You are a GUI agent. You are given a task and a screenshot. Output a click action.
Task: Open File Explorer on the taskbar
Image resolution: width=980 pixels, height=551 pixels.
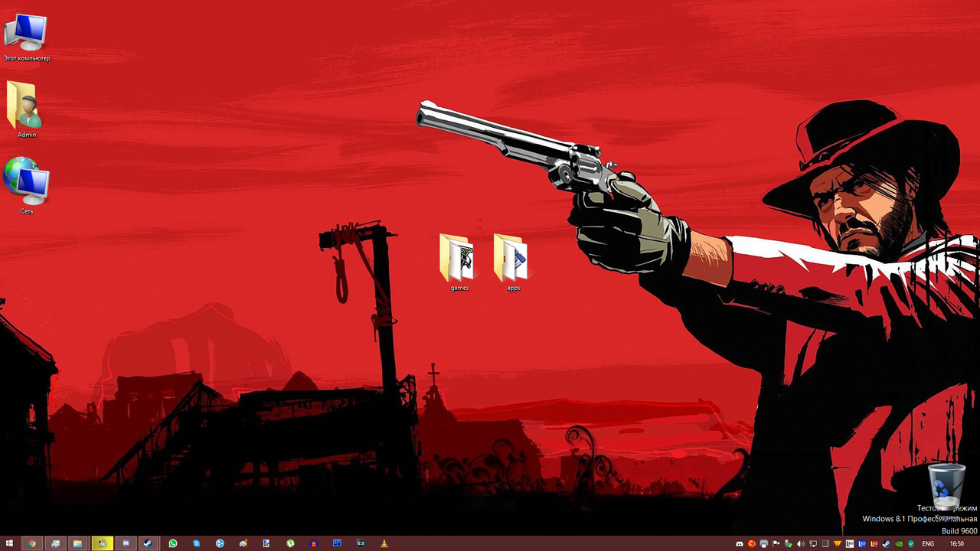77,543
